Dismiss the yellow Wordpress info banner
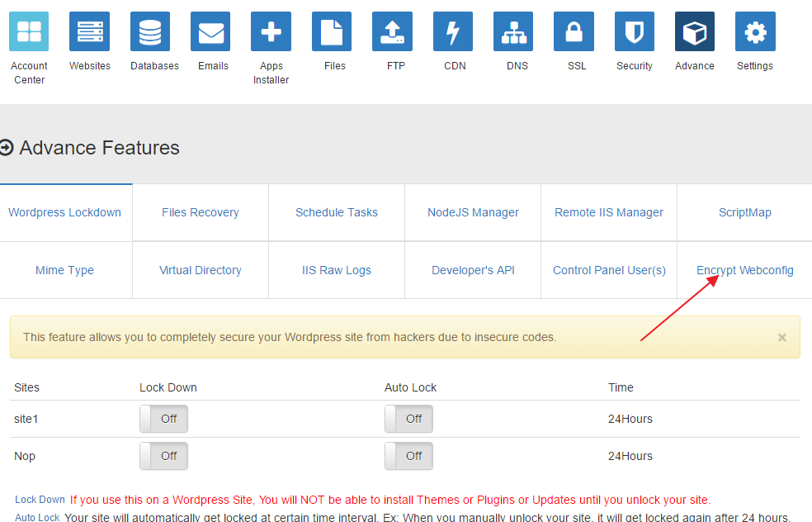Screen dimensions: 812x522 781,338
